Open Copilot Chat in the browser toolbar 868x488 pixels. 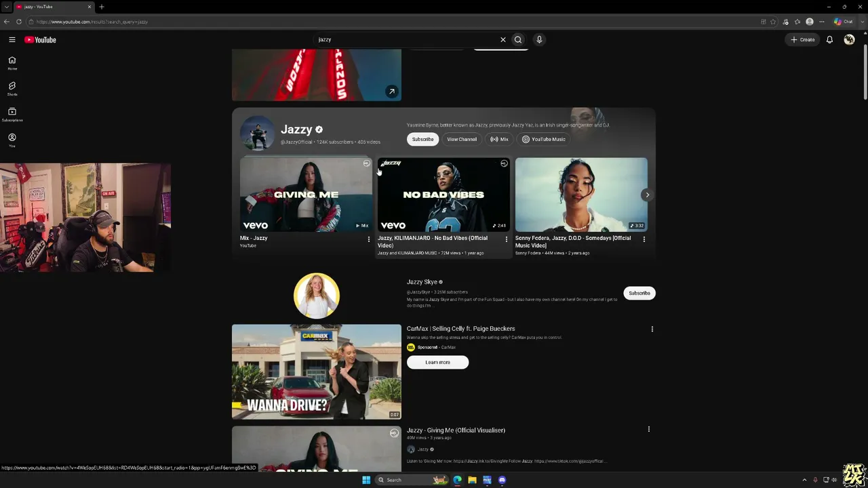click(x=844, y=22)
